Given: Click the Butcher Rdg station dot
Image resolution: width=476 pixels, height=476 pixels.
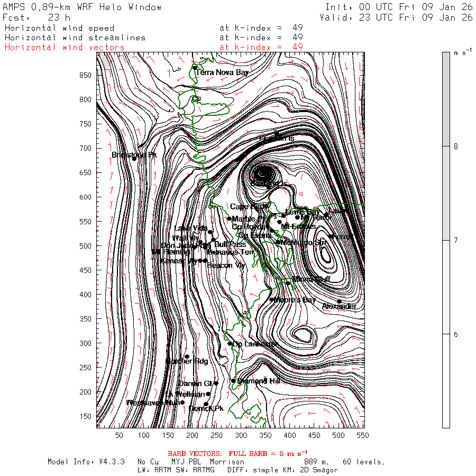Looking at the screenshot, I should click(x=187, y=356).
